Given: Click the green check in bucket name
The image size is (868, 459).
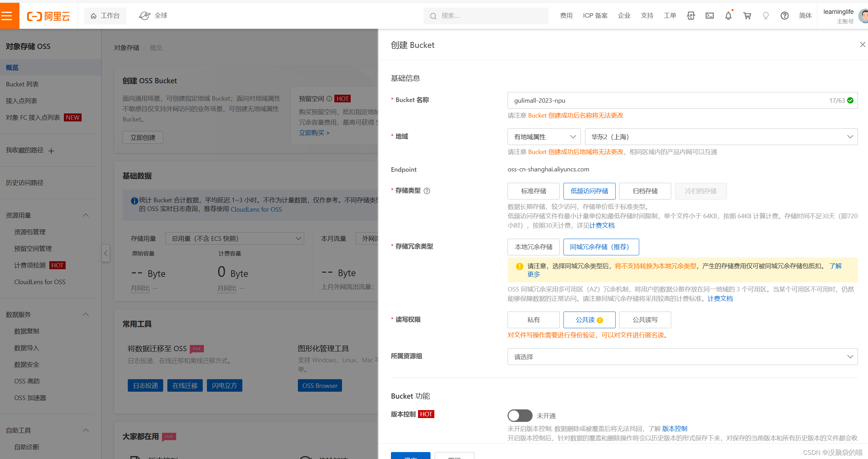Looking at the screenshot, I should coord(850,100).
